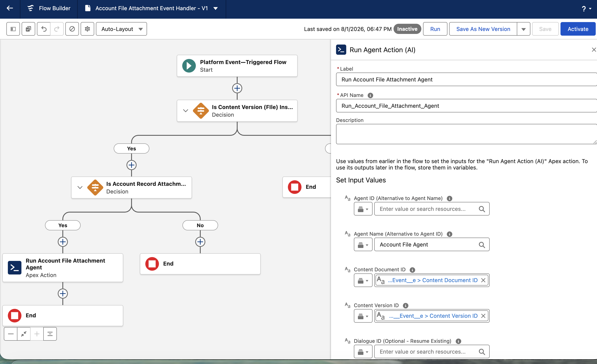Screen dimensions: 597x364
Task: Select the Platform Event-Triggered Flow start icon
Action: coord(189,66)
